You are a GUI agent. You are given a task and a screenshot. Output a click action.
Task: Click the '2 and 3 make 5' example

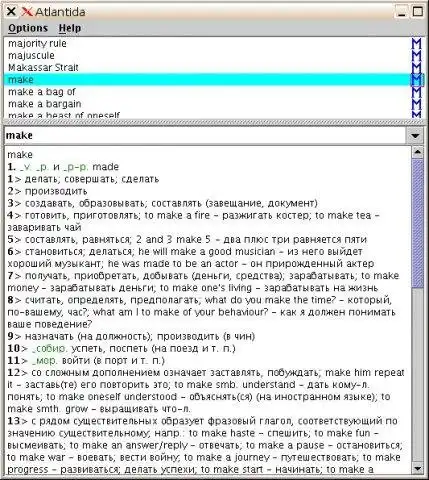[173, 240]
